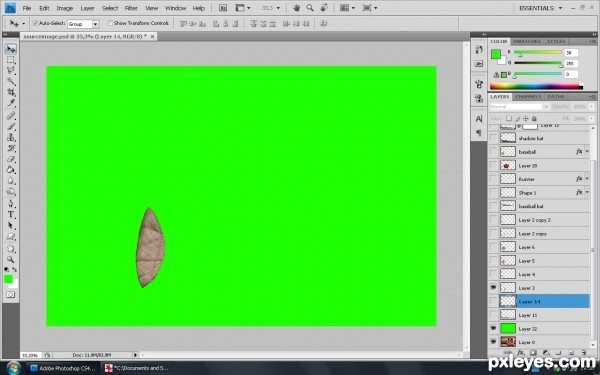Delete layer using the trash icon
The width and height of the screenshot is (600, 375).
point(583,352)
